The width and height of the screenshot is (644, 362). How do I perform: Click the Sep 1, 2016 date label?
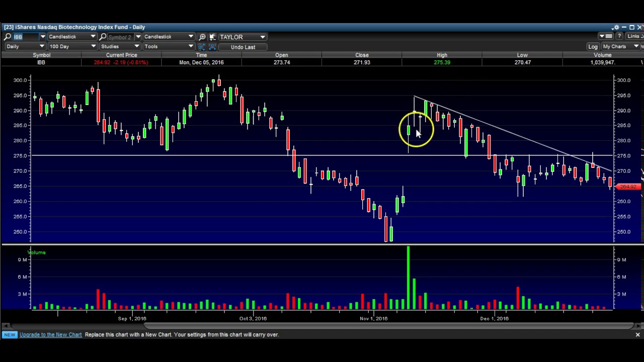[x=132, y=318]
